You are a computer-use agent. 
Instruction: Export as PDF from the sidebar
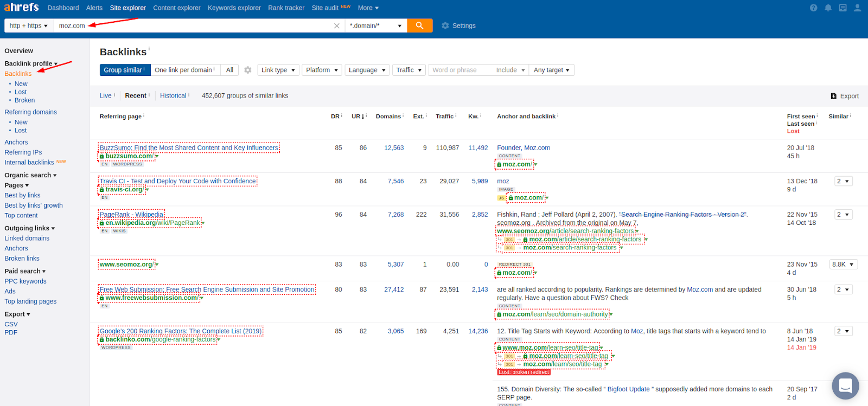[x=11, y=332]
